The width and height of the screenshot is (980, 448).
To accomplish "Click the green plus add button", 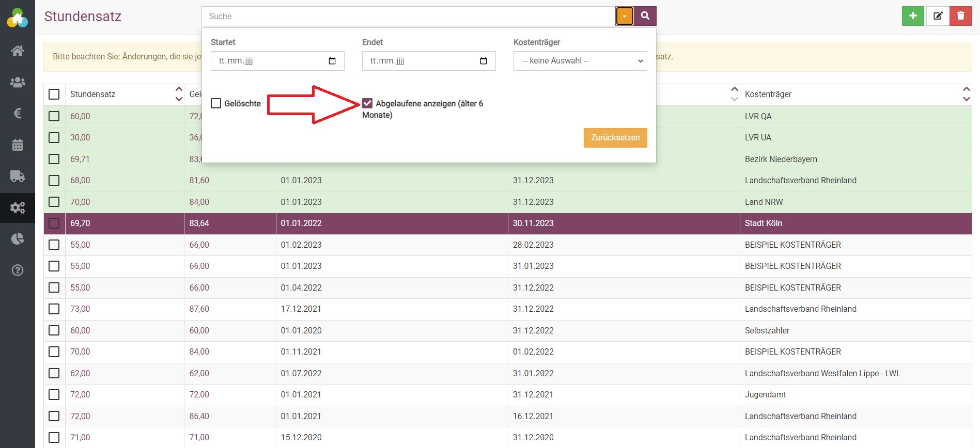I will pos(913,16).
